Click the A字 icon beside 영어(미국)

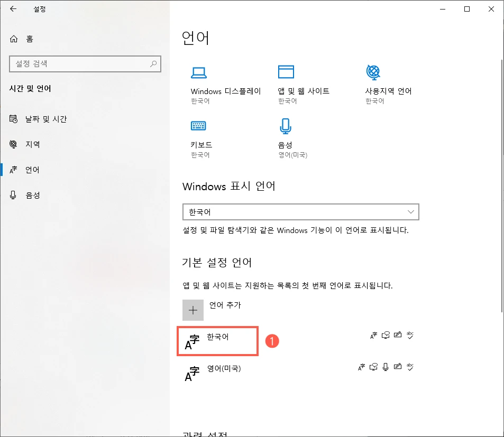coord(192,374)
